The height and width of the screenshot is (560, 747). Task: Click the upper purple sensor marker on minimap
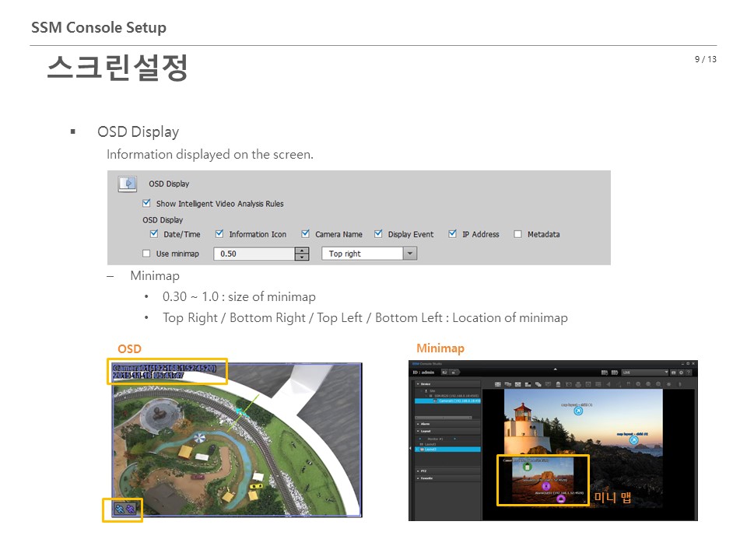point(546,486)
